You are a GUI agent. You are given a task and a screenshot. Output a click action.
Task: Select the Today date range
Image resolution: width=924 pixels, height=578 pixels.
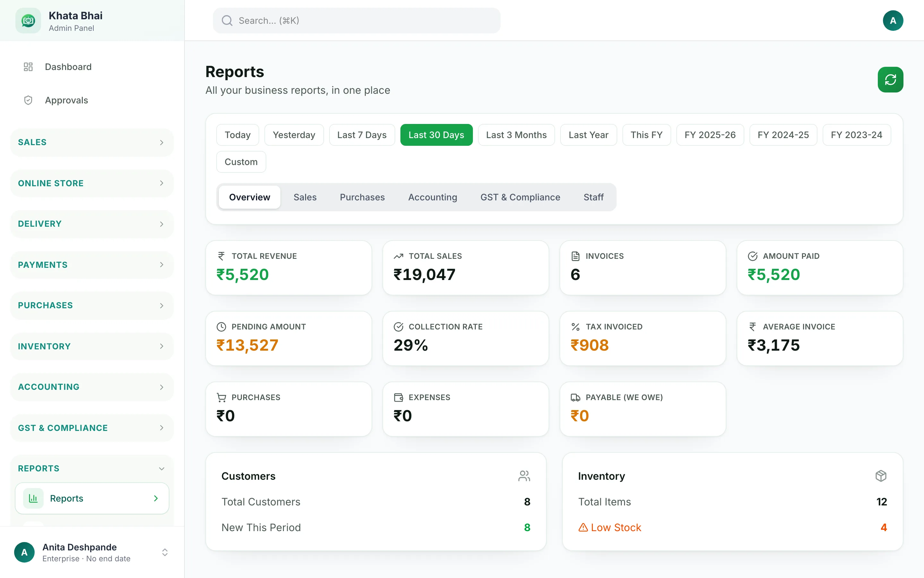(x=237, y=135)
